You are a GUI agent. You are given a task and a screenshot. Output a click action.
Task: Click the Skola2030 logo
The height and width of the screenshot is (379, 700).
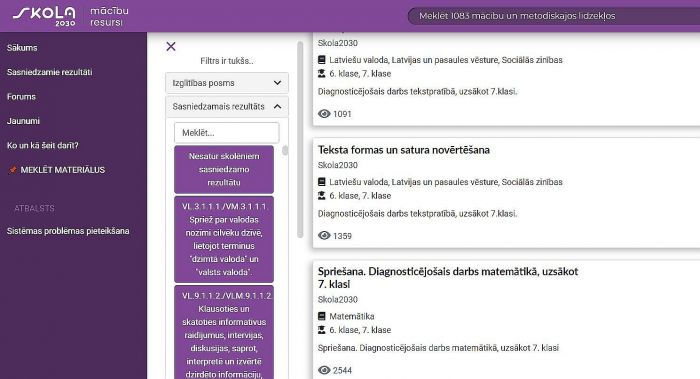pos(44,15)
